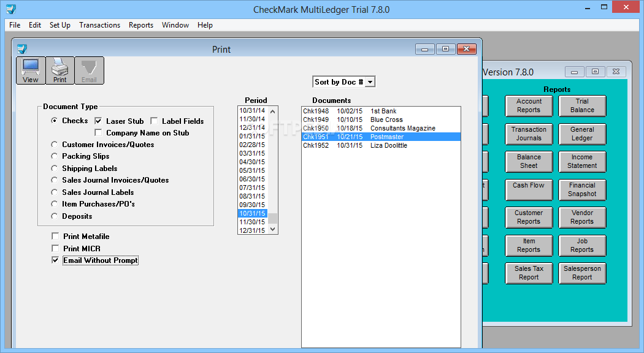
Task: Click Period list scroll up arrow
Action: tap(273, 112)
